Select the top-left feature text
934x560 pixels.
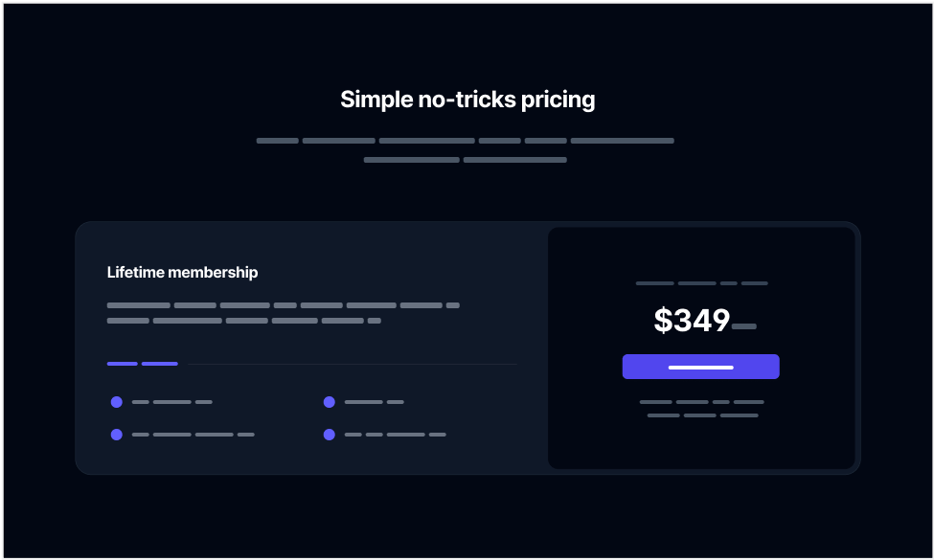tap(172, 402)
